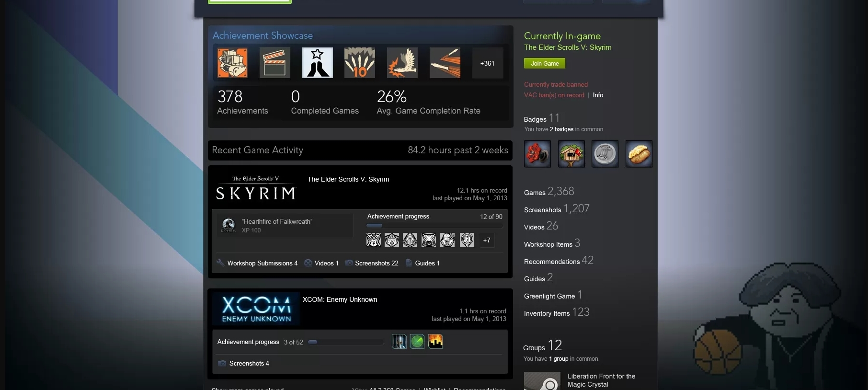Image resolution: width=868 pixels, height=390 pixels.
Task: Click the camera icon beside Screenshots 22
Action: click(x=349, y=263)
